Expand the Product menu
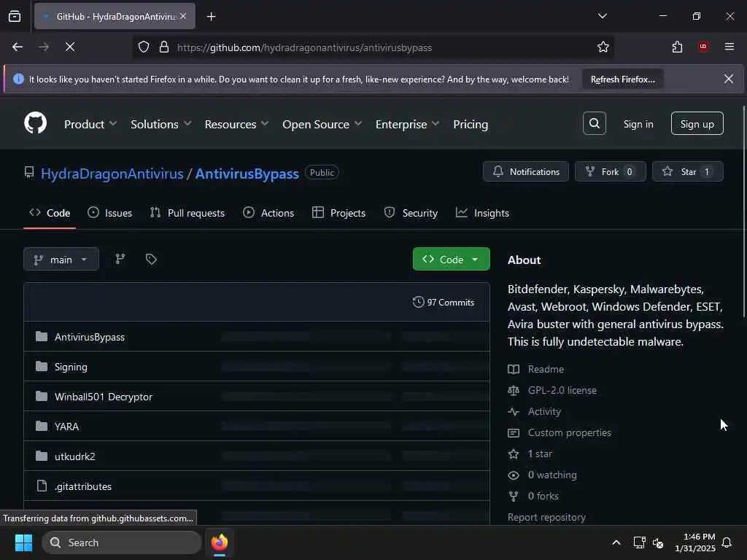Image resolution: width=747 pixels, height=560 pixels. coord(90,124)
